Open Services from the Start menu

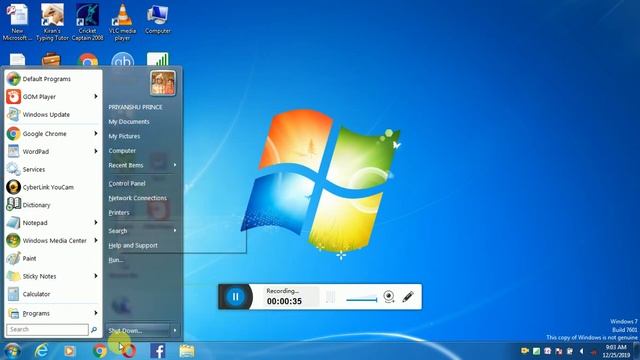[53, 169]
